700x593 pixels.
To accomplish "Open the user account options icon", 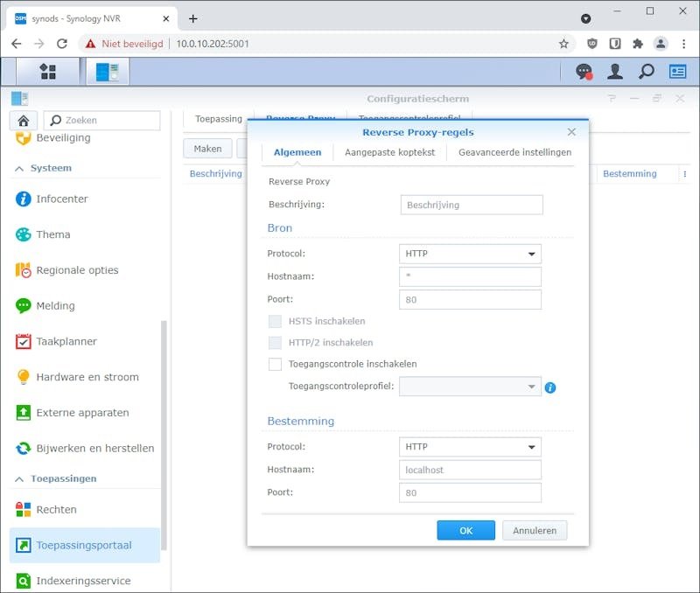I will pos(615,72).
